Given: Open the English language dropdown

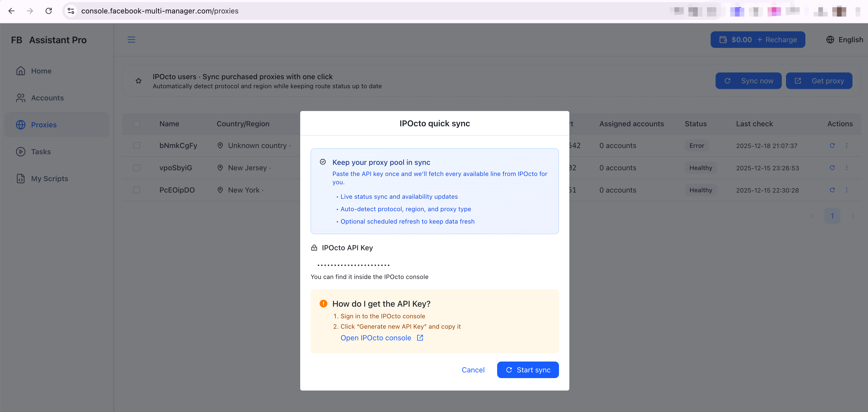Looking at the screenshot, I should tap(850, 40).
